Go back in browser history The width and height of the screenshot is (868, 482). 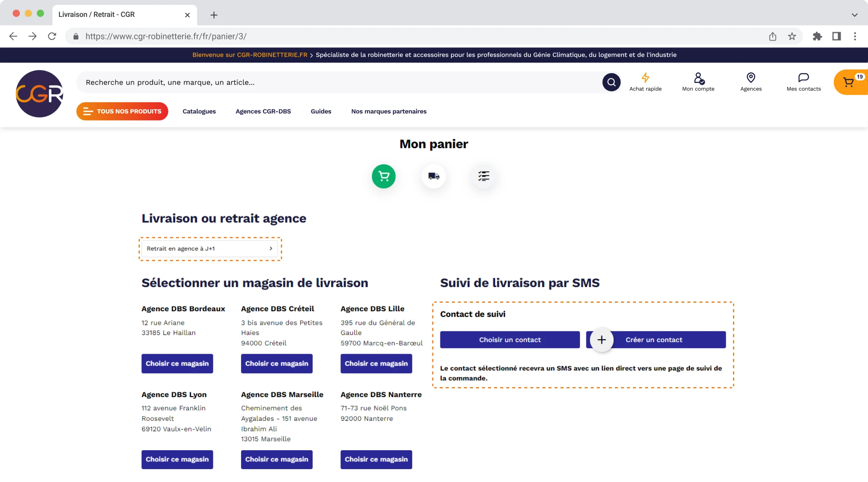(13, 36)
